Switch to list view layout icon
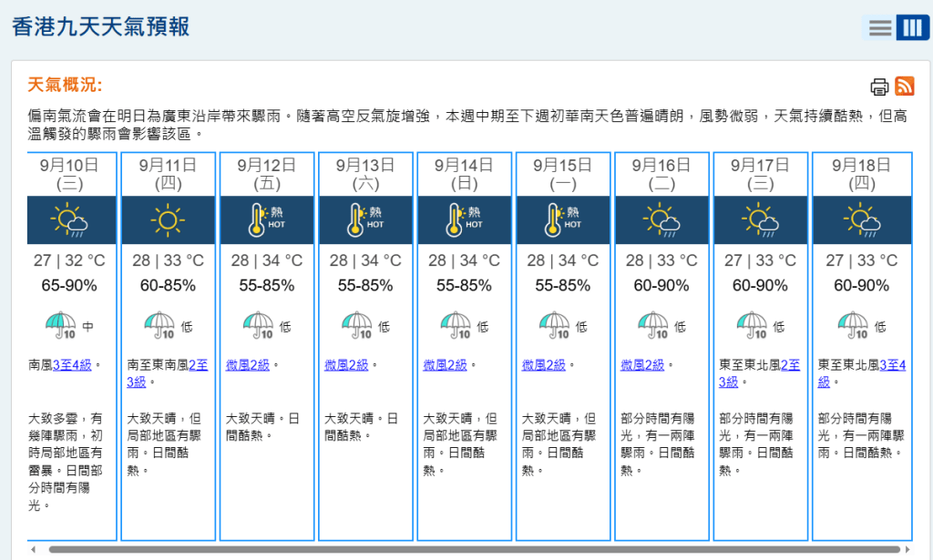 (x=879, y=27)
